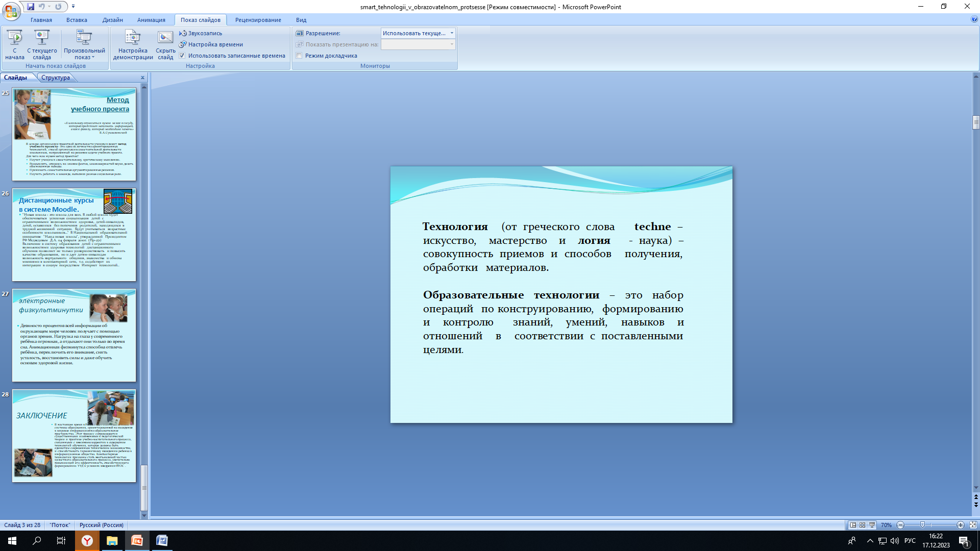Start slideshow from beginning icon
Viewport: 980px width, 551px height.
coord(15,38)
